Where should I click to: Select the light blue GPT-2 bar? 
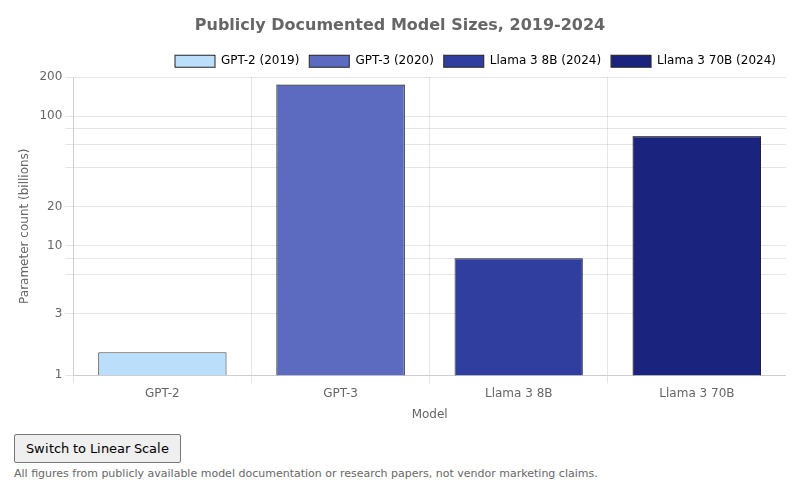(162, 364)
